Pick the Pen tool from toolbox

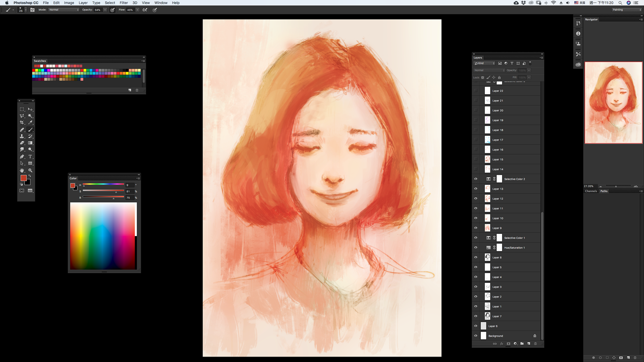tap(22, 157)
